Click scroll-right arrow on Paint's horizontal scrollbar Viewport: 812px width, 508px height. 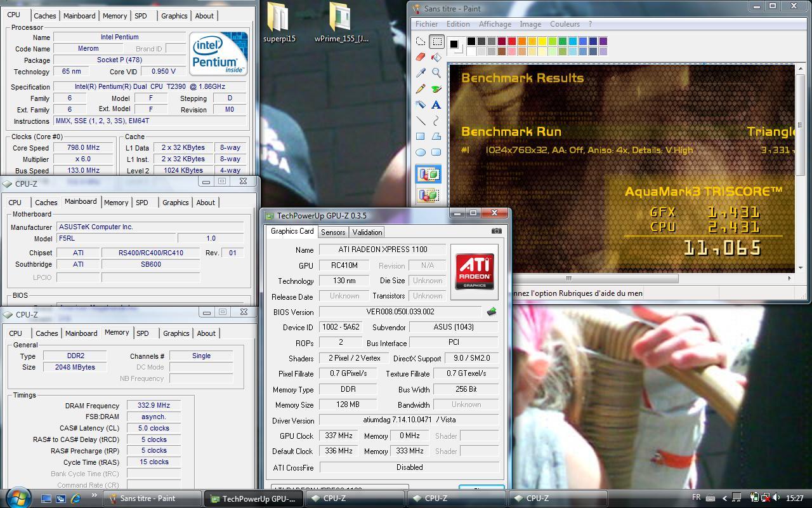(x=789, y=278)
